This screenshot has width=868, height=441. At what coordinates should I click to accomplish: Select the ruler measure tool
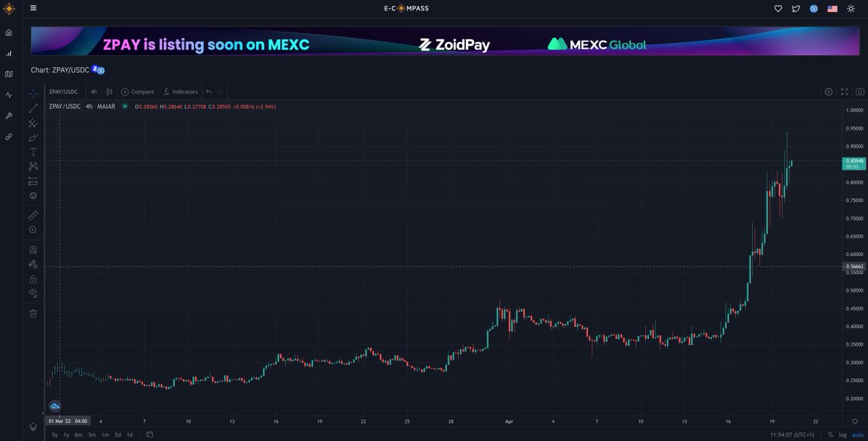(33, 215)
